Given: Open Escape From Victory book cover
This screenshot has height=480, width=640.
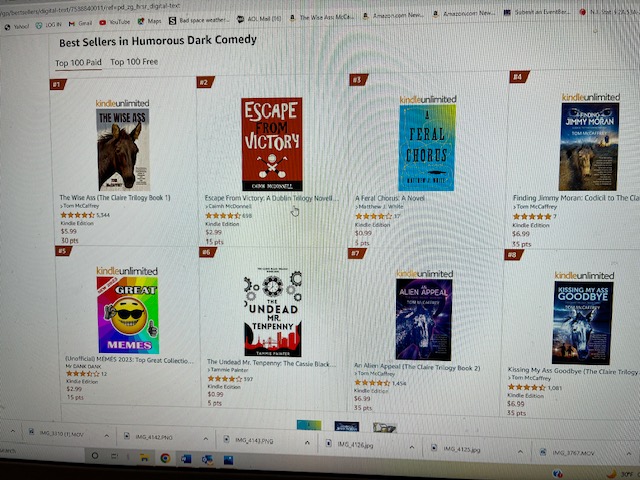Looking at the screenshot, I should coord(272,144).
